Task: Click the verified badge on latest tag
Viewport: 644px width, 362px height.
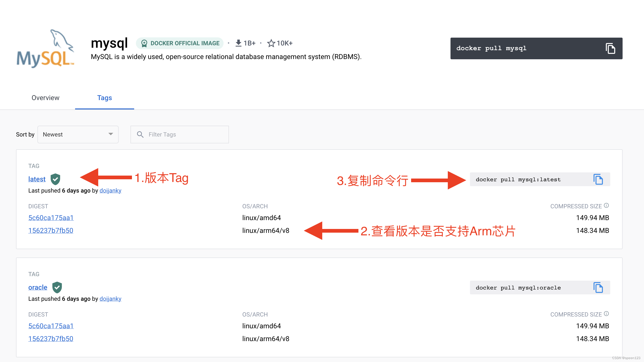Action: (x=55, y=179)
